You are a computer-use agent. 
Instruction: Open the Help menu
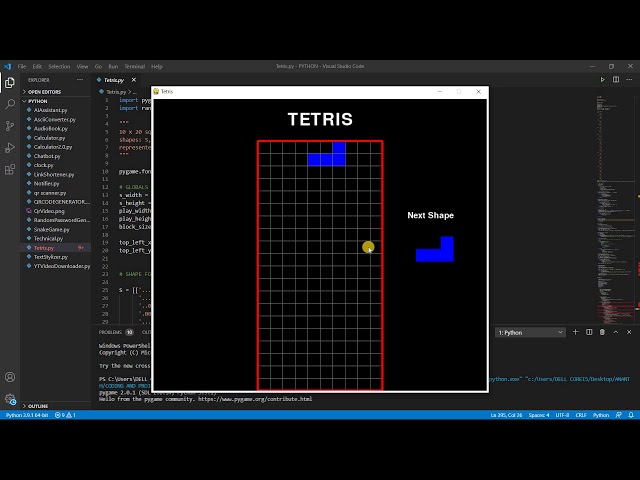(157, 66)
